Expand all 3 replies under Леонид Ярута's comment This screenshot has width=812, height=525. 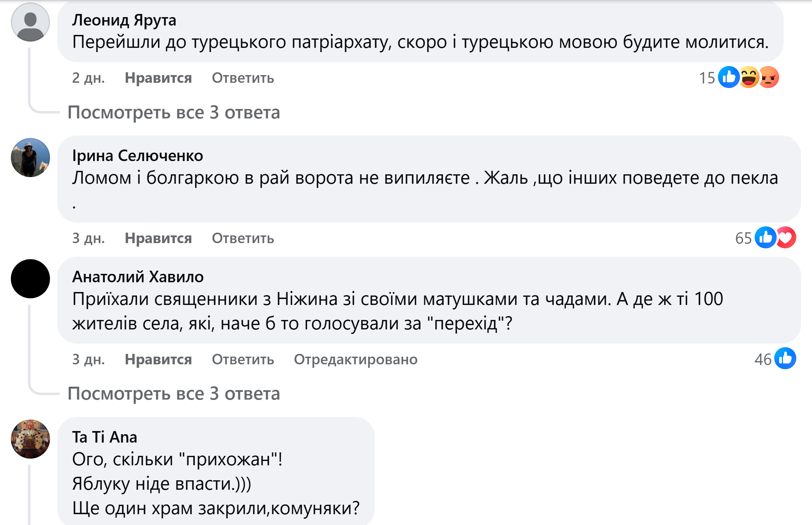point(174,112)
